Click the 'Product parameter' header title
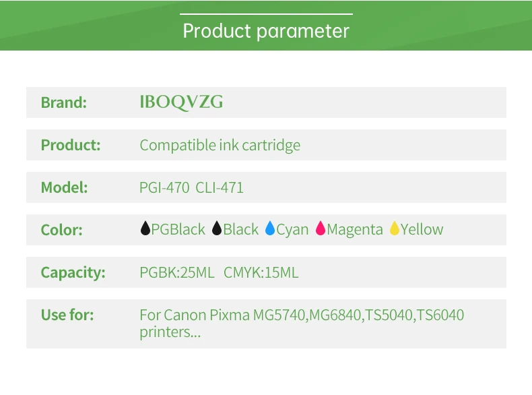The width and height of the screenshot is (532, 395). click(x=266, y=31)
